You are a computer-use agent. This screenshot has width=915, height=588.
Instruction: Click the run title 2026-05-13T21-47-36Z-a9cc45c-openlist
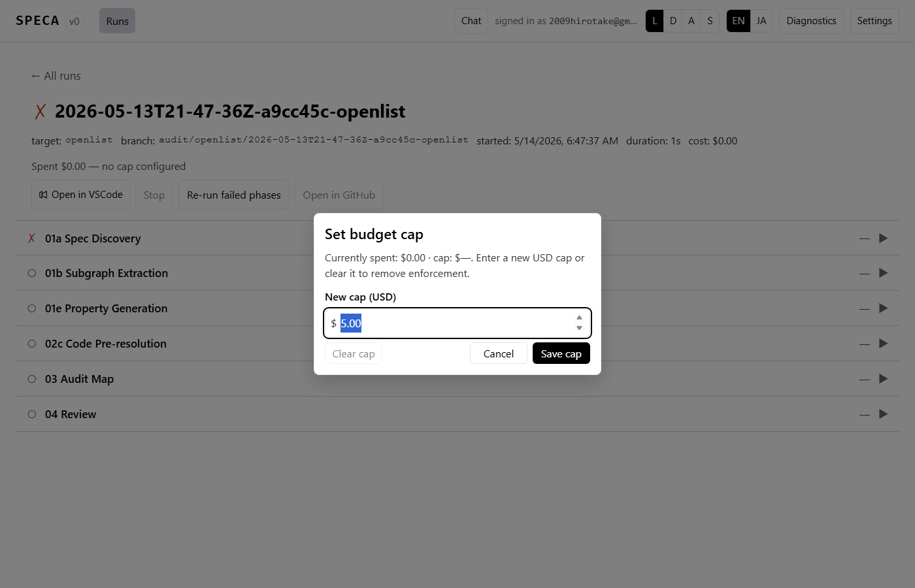pyautogui.click(x=230, y=112)
